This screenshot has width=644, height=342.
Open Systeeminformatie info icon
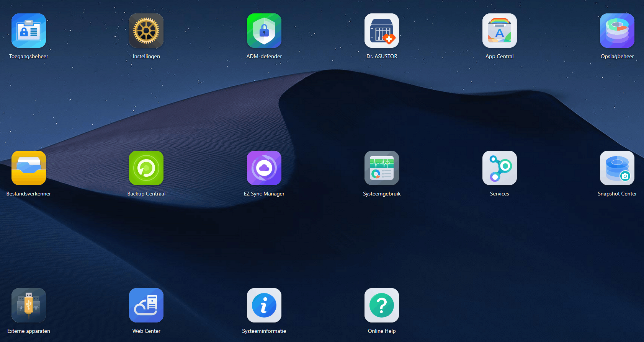click(264, 305)
